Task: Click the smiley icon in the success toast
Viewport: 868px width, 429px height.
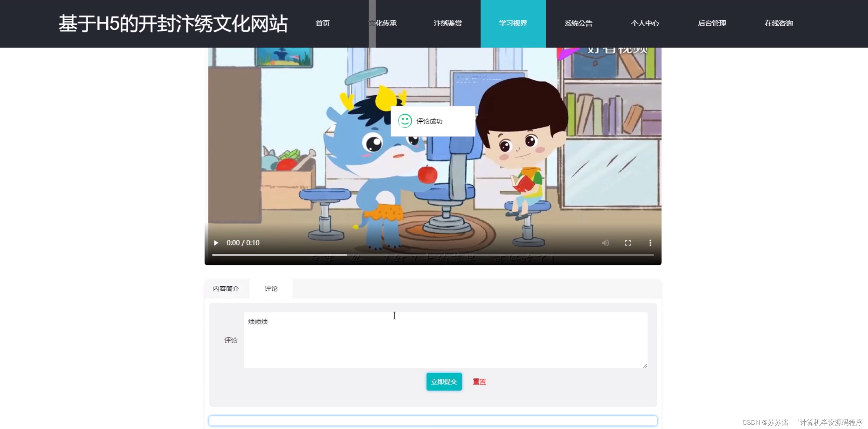Action: pyautogui.click(x=405, y=121)
